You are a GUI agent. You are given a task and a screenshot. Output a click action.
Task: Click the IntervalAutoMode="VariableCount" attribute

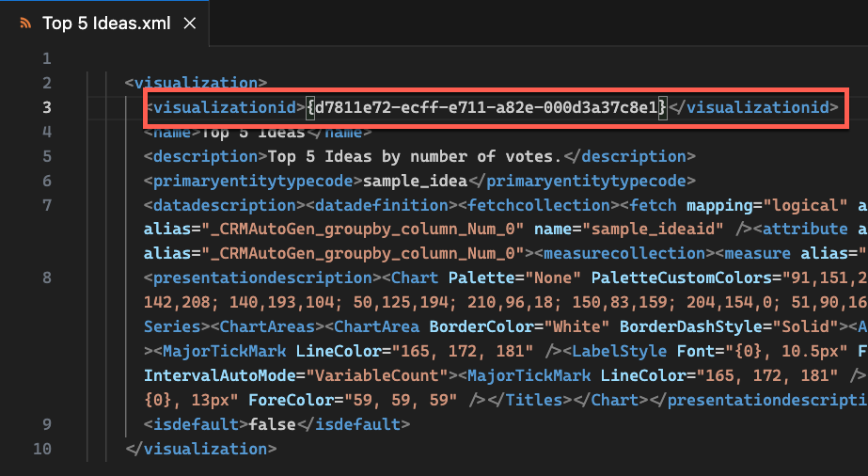click(296, 375)
